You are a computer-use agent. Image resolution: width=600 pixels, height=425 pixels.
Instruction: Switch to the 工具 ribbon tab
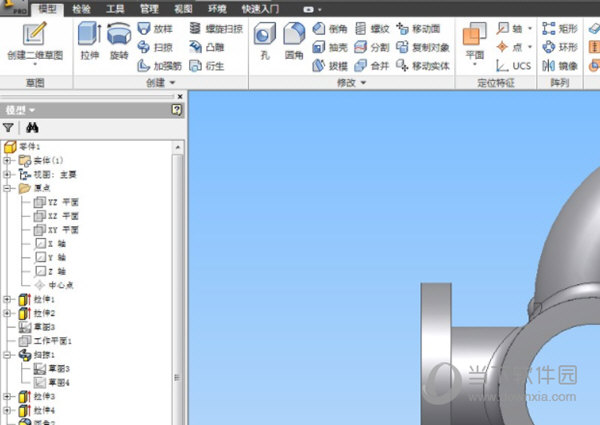click(115, 9)
